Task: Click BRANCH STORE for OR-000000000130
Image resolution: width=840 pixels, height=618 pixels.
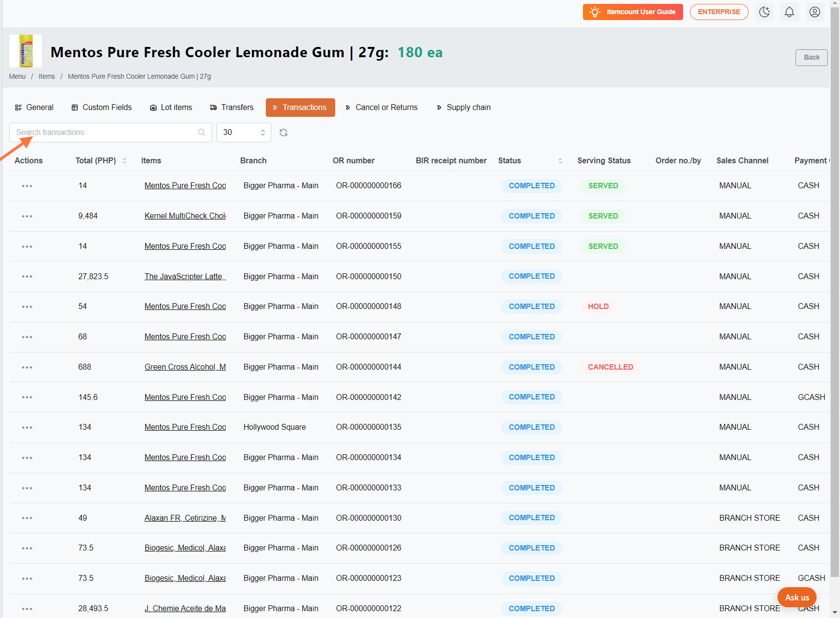Action: coord(750,518)
